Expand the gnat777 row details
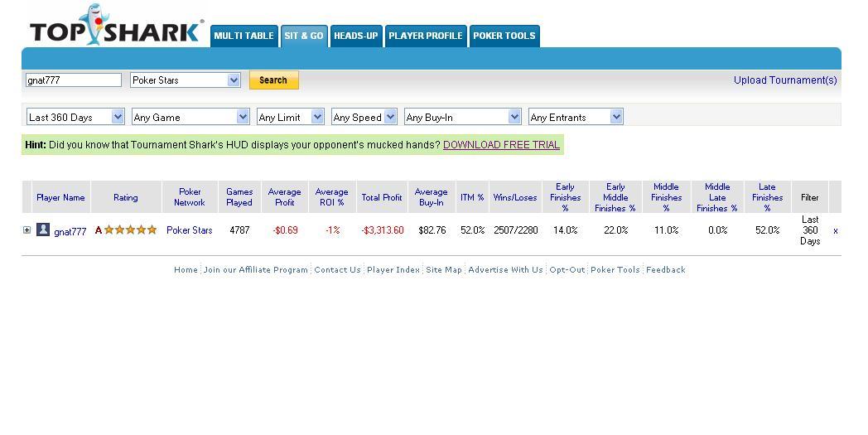Screen dimensions: 868x435 (x=27, y=230)
